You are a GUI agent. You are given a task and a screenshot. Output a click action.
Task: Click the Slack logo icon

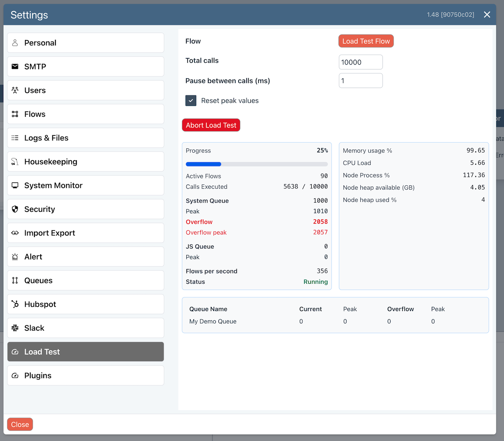(x=15, y=328)
